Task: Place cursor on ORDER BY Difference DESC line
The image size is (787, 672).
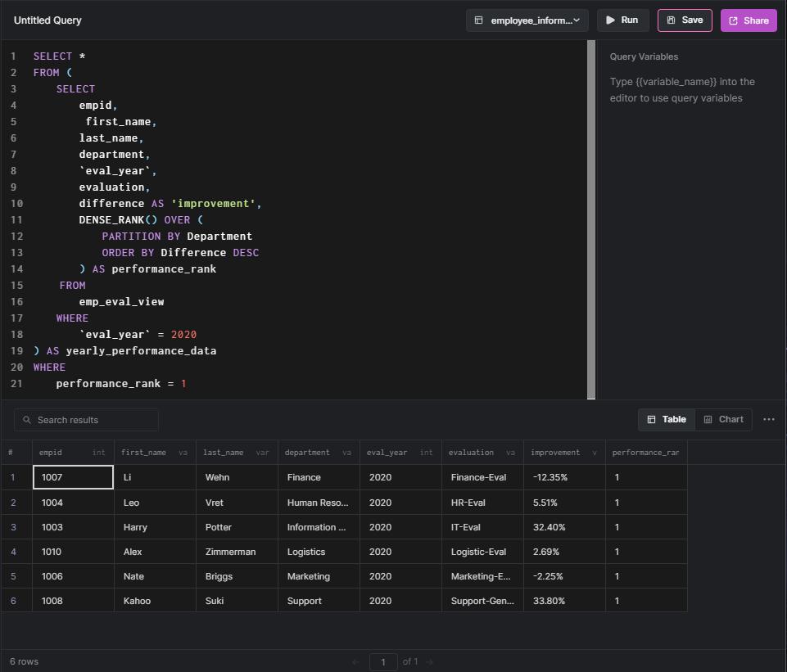Action: coord(180,253)
